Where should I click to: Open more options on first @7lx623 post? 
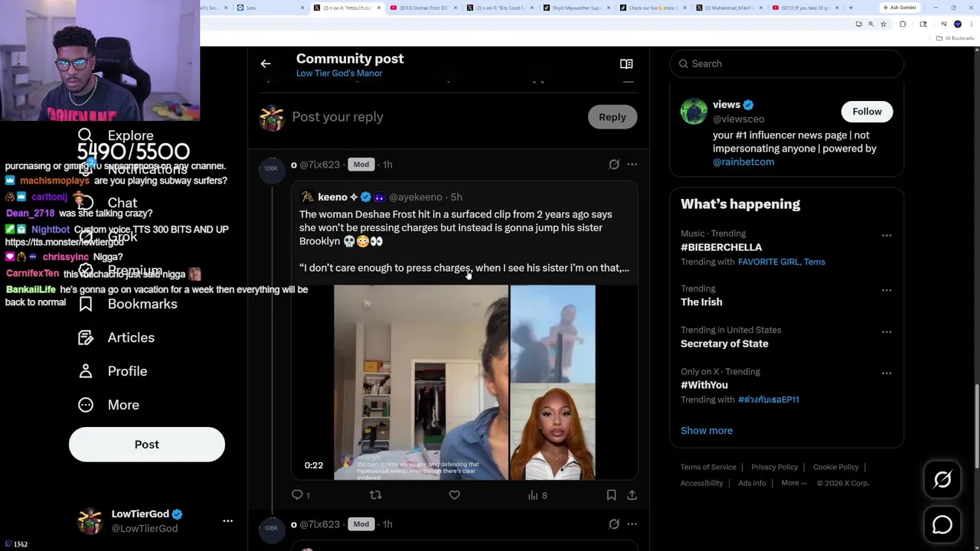(632, 165)
